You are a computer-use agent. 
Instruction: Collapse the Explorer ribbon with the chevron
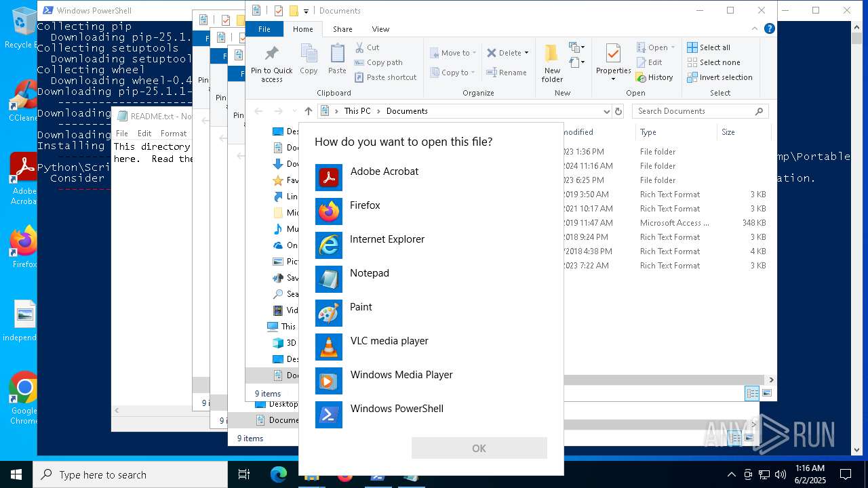(x=755, y=28)
